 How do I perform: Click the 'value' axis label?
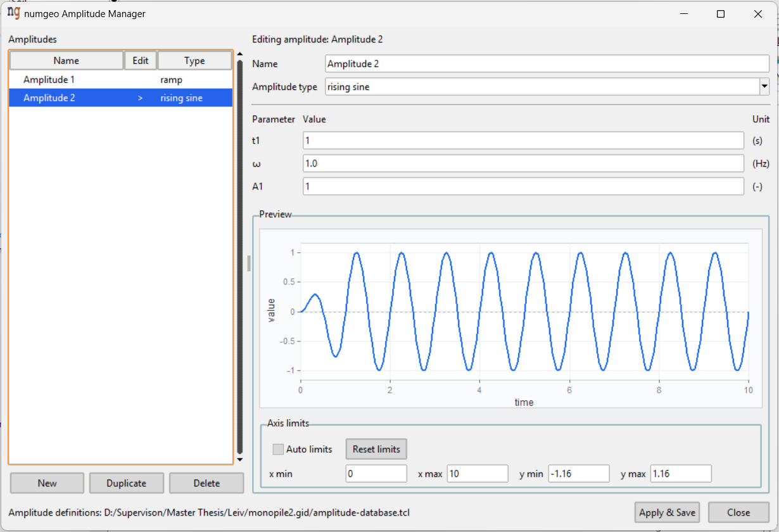[272, 312]
